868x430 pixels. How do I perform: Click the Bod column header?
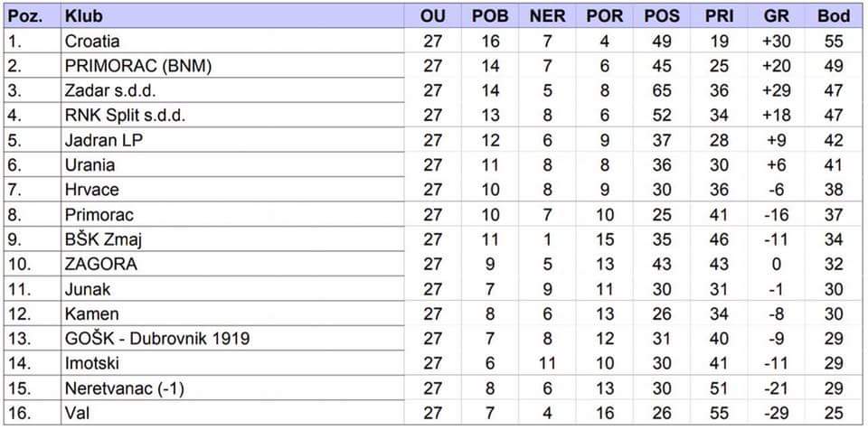point(833,16)
